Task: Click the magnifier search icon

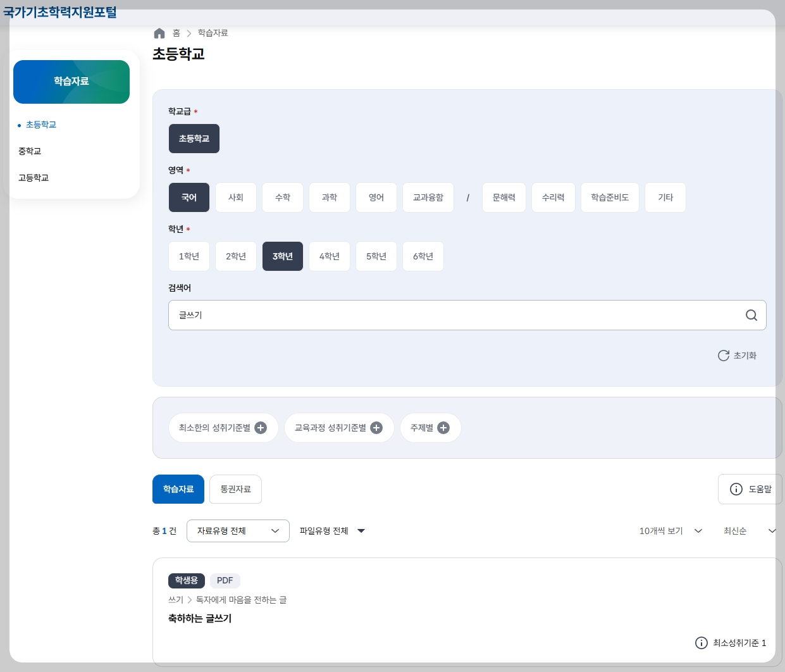Action: 751,315
